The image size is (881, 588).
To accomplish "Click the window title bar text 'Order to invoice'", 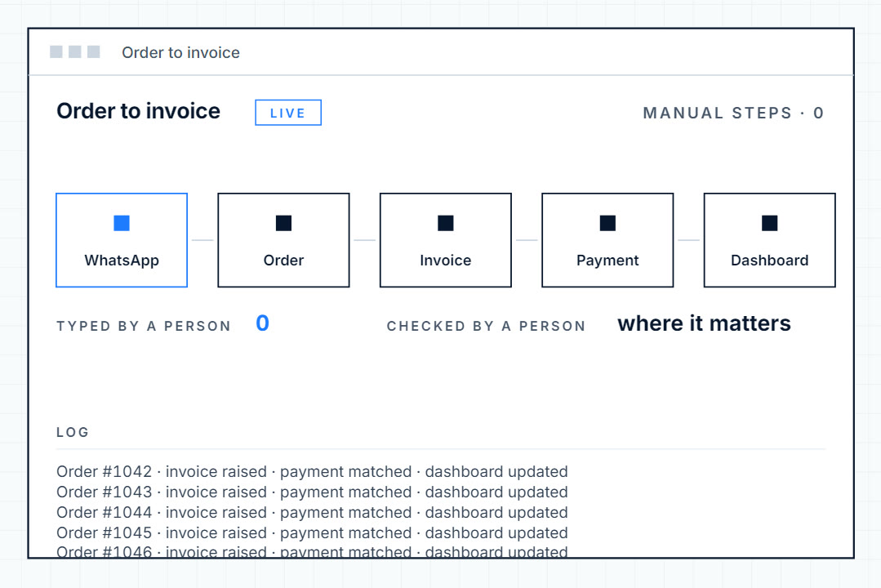I will pyautogui.click(x=181, y=52).
